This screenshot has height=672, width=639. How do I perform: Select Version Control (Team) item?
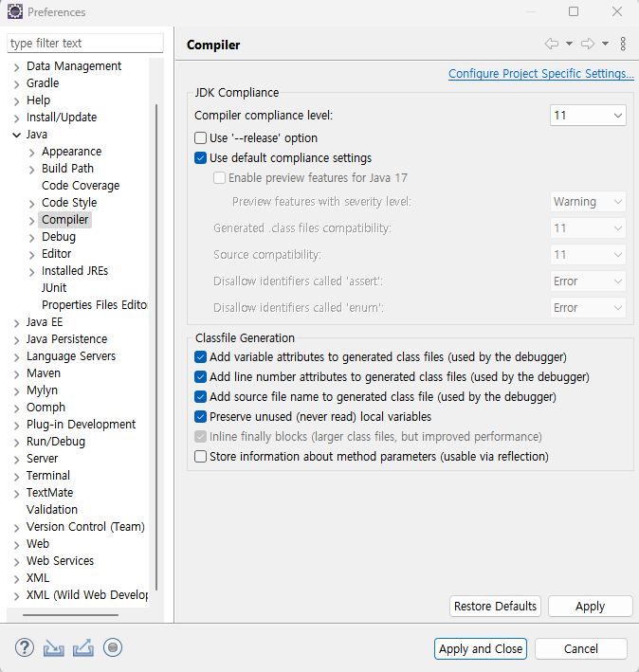(x=85, y=527)
